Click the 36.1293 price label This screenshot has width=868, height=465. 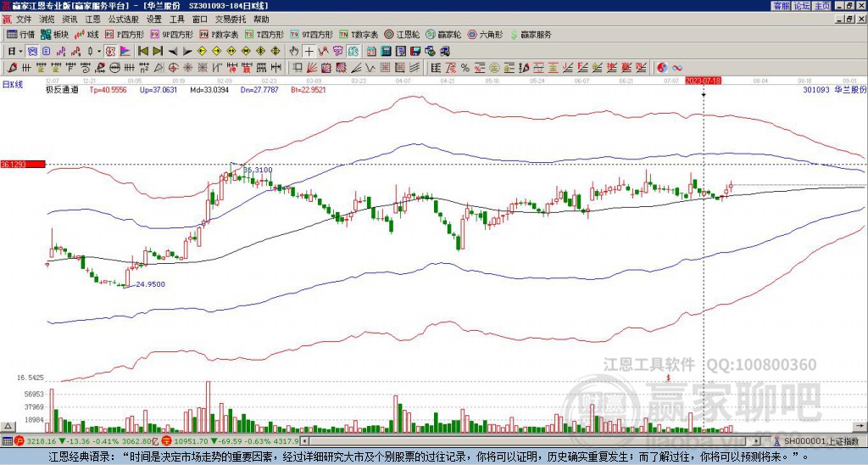(22, 165)
